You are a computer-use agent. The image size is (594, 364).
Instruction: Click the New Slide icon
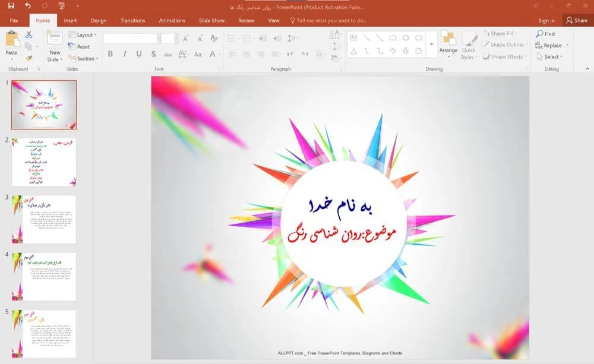(x=55, y=39)
